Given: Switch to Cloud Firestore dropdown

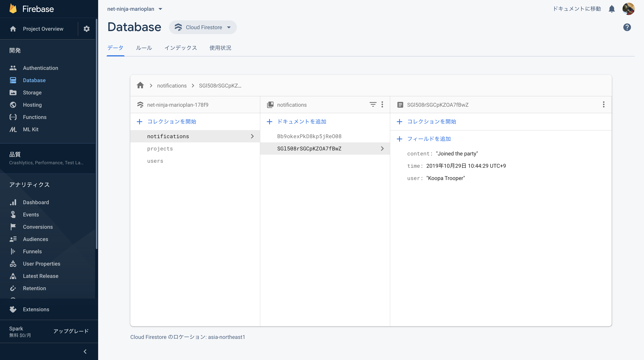Looking at the screenshot, I should (x=203, y=27).
